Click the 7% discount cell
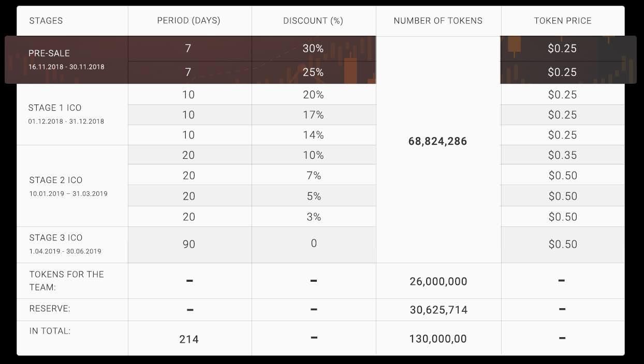 (x=314, y=176)
